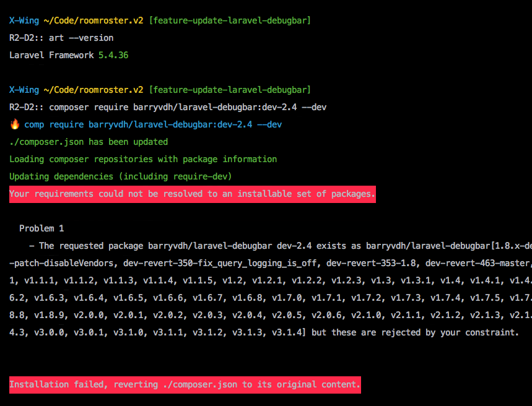
Task: Click the '-patch-disableVendors' text
Action: coord(61,263)
